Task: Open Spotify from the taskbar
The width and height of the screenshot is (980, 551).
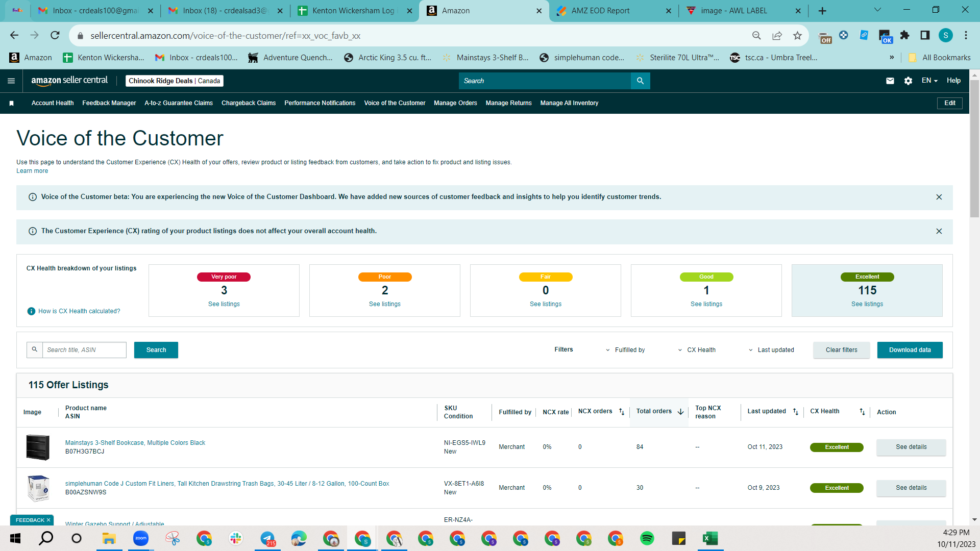Action: point(647,538)
